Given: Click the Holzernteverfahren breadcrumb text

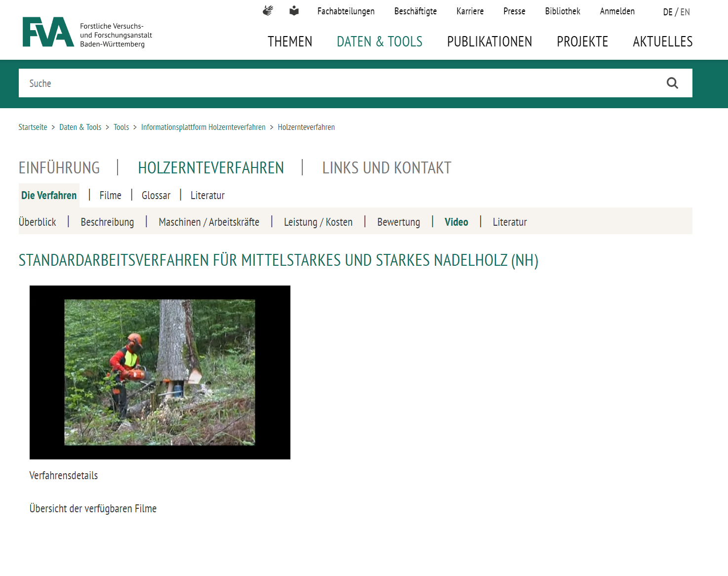Looking at the screenshot, I should [306, 127].
